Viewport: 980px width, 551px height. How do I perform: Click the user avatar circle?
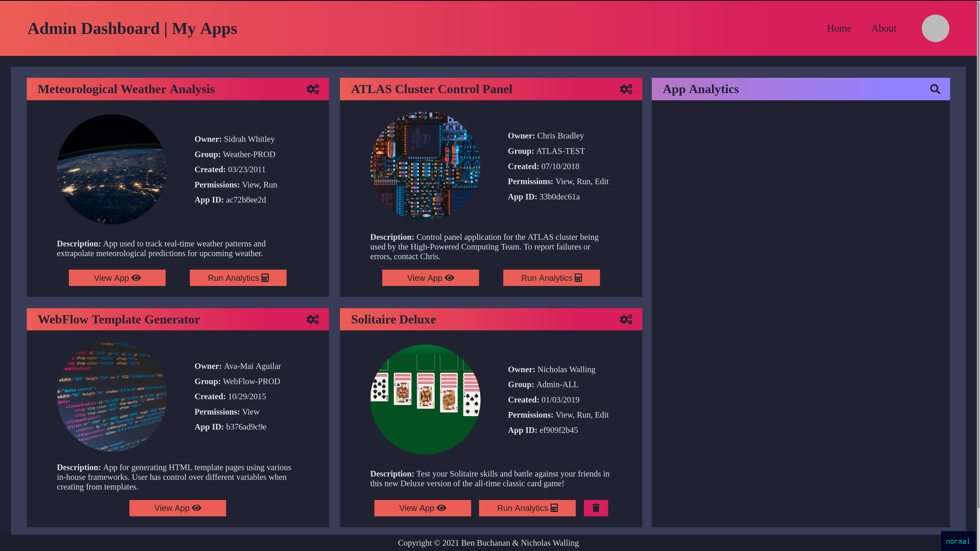(935, 29)
